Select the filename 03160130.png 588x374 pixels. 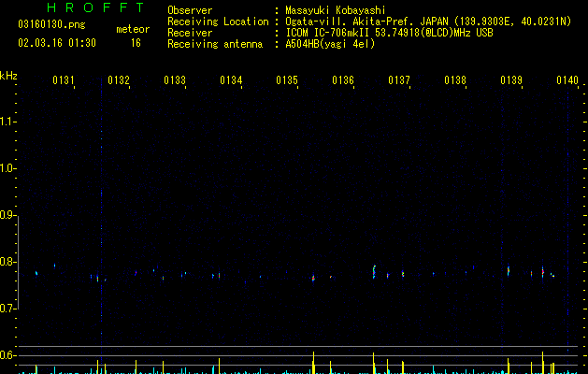click(x=51, y=24)
